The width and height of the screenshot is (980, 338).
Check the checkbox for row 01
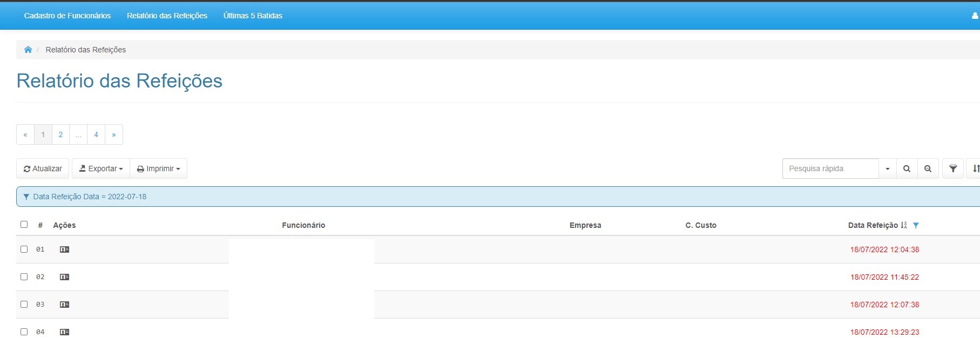pos(24,249)
